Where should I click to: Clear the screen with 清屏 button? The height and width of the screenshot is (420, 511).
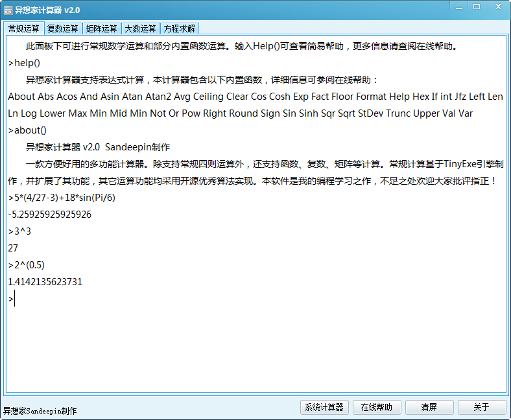click(x=429, y=407)
